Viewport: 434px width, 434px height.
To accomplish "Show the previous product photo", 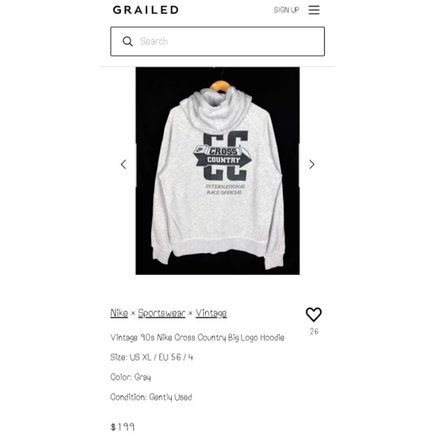I will tap(123, 164).
